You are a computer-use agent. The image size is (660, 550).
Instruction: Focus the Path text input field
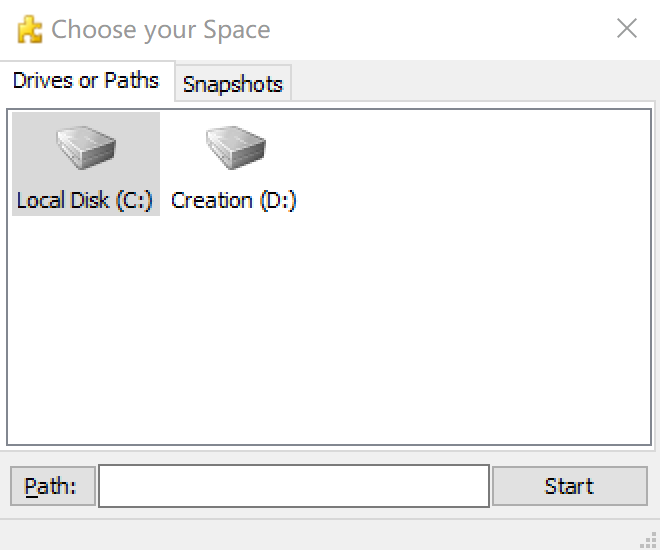pyautogui.click(x=293, y=487)
